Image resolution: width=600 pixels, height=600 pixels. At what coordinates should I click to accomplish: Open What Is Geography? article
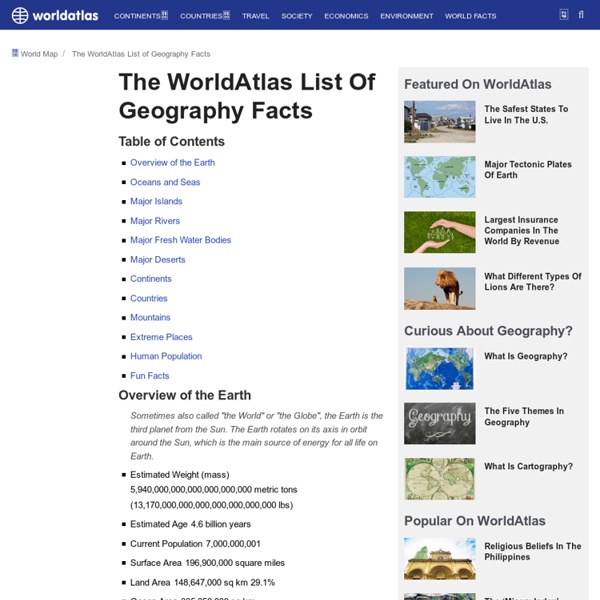click(x=526, y=356)
